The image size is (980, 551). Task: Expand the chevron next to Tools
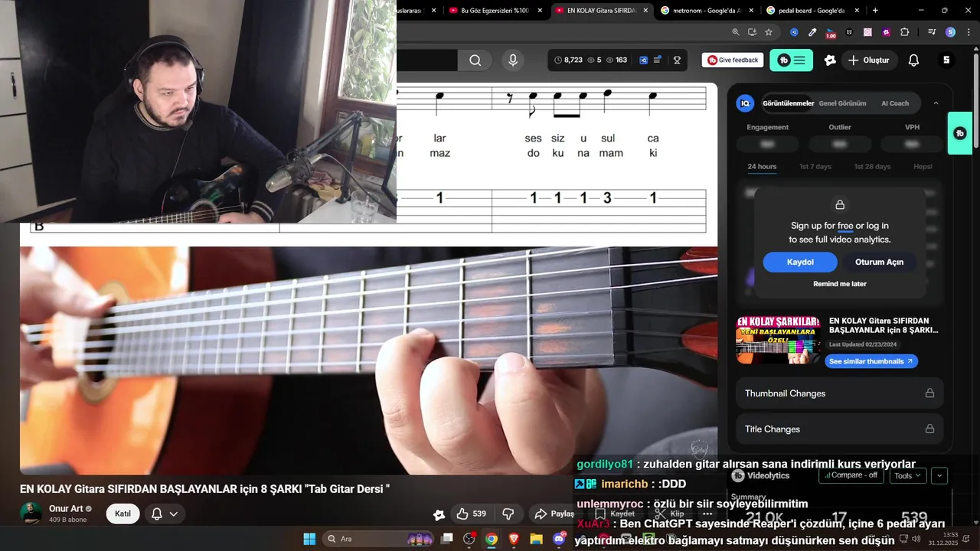pyautogui.click(x=939, y=475)
